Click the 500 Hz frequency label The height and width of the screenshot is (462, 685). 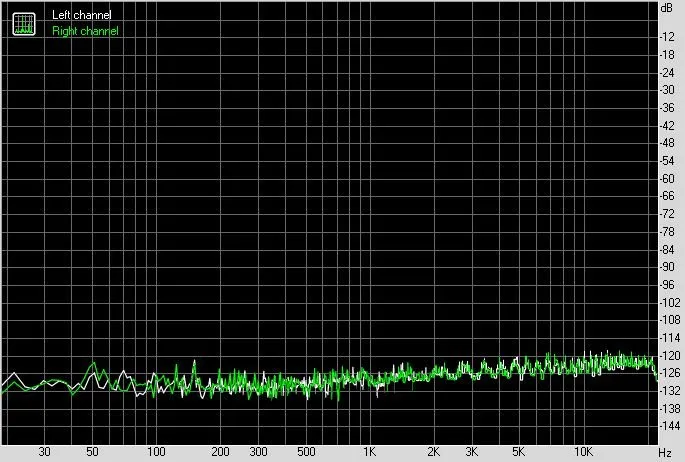(x=306, y=452)
